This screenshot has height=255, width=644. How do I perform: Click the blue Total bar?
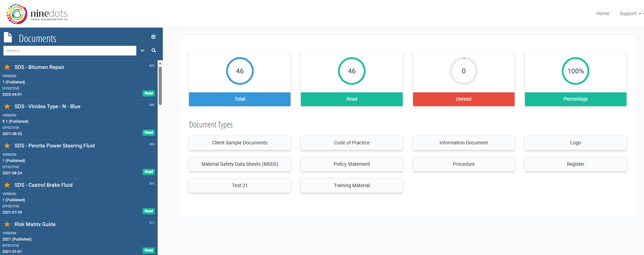(240, 99)
